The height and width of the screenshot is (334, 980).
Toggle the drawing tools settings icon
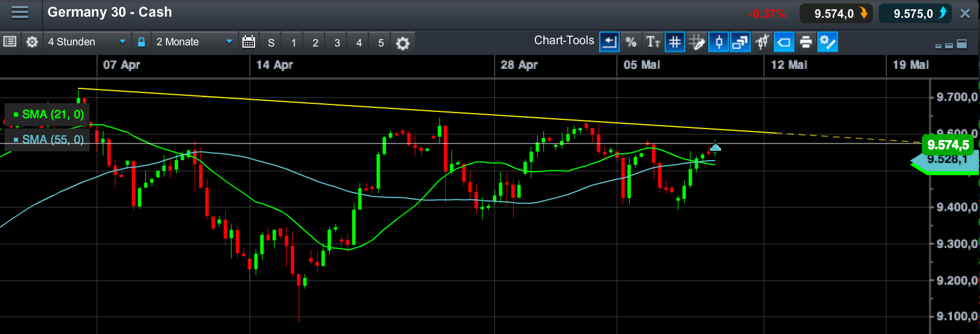[x=828, y=42]
